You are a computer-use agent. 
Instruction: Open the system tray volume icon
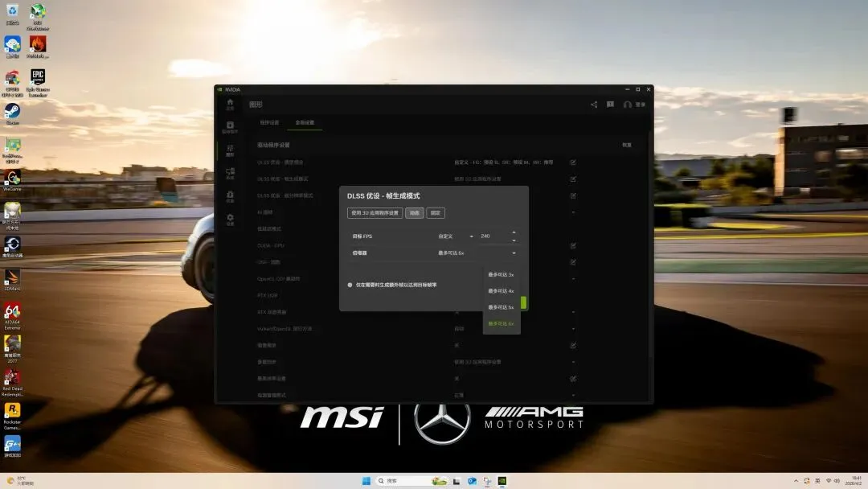point(837,481)
